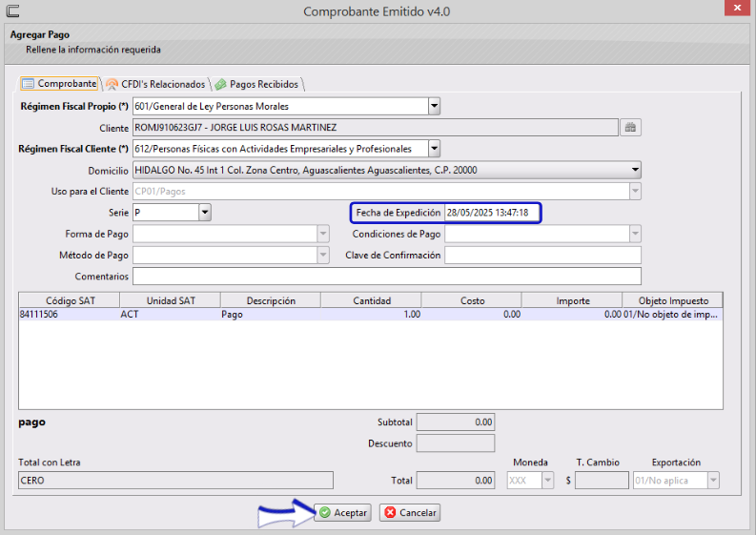This screenshot has height=535, width=756.
Task: Click the Unidad SAT column header
Action: click(171, 300)
